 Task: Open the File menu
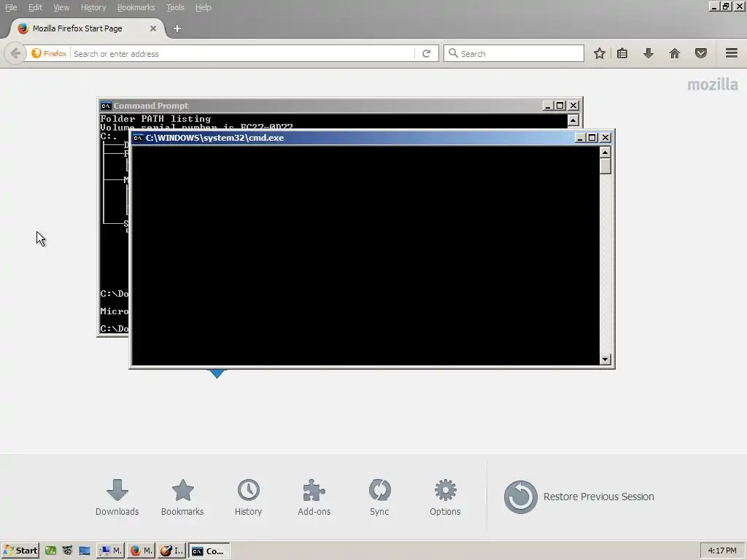[11, 7]
